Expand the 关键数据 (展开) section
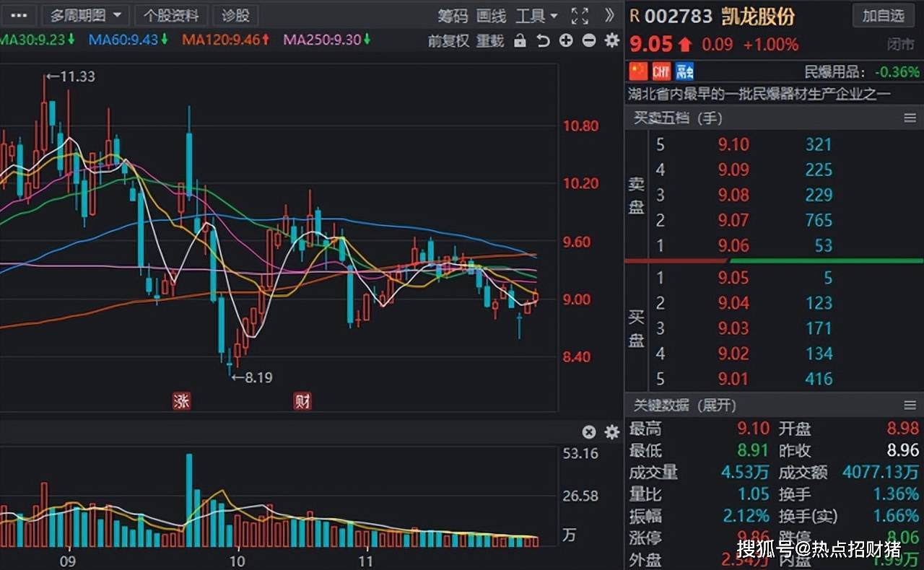Viewport: 924px width, 570px height. [685, 405]
